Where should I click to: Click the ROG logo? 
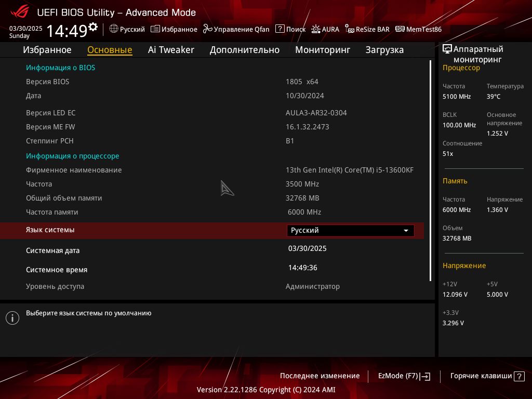click(x=19, y=12)
